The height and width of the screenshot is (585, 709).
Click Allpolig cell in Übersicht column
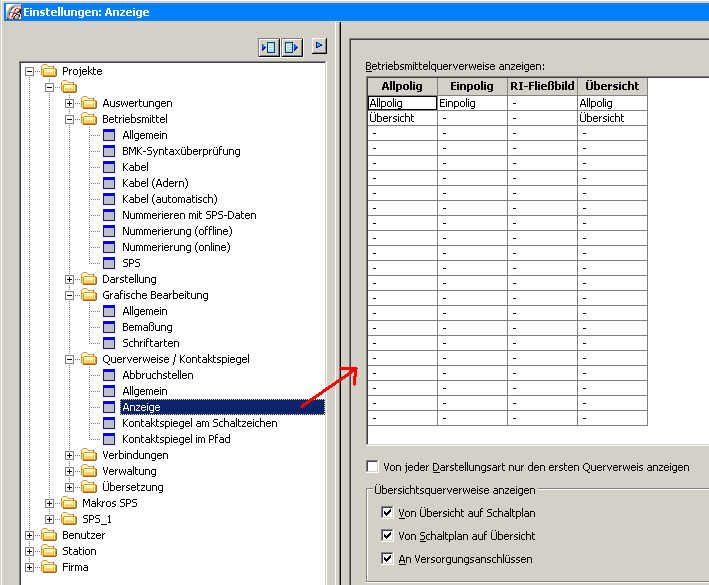[x=612, y=103]
